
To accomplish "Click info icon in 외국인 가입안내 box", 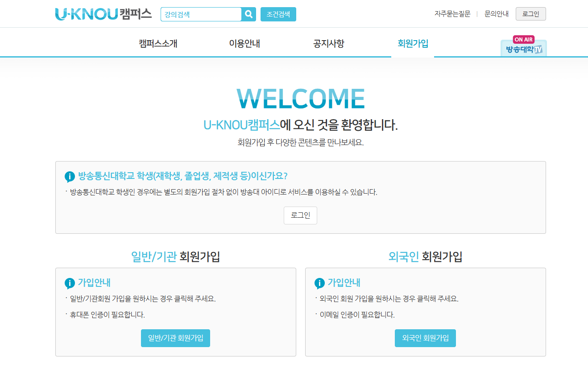I will point(320,283).
